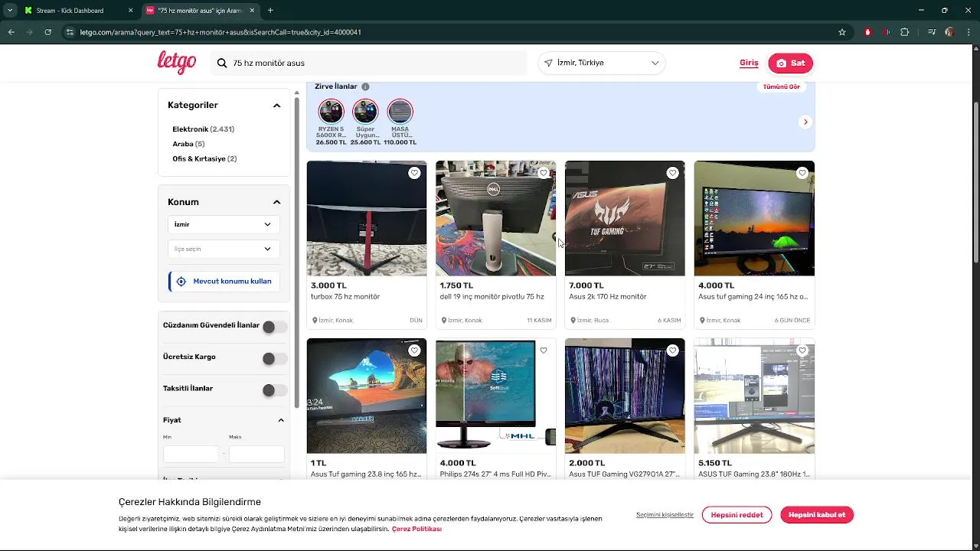Favorite the turbox 75 hz monitör listing
This screenshot has width=980, height=551.
coord(414,173)
